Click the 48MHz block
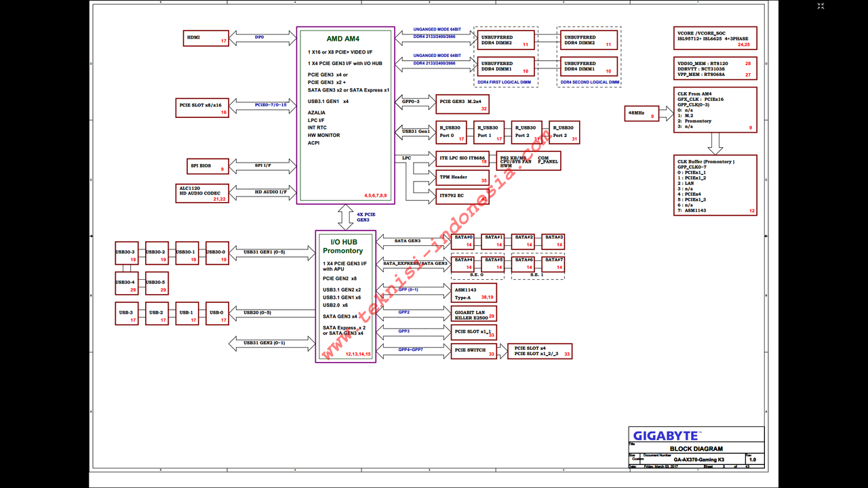The height and width of the screenshot is (488, 868). point(642,113)
